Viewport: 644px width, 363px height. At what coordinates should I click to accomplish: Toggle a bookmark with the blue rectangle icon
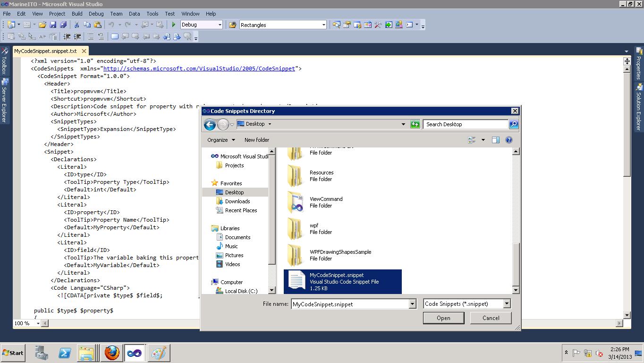pos(115,36)
